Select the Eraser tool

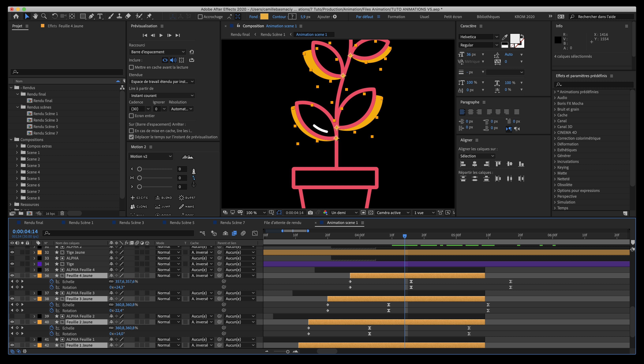tap(128, 17)
